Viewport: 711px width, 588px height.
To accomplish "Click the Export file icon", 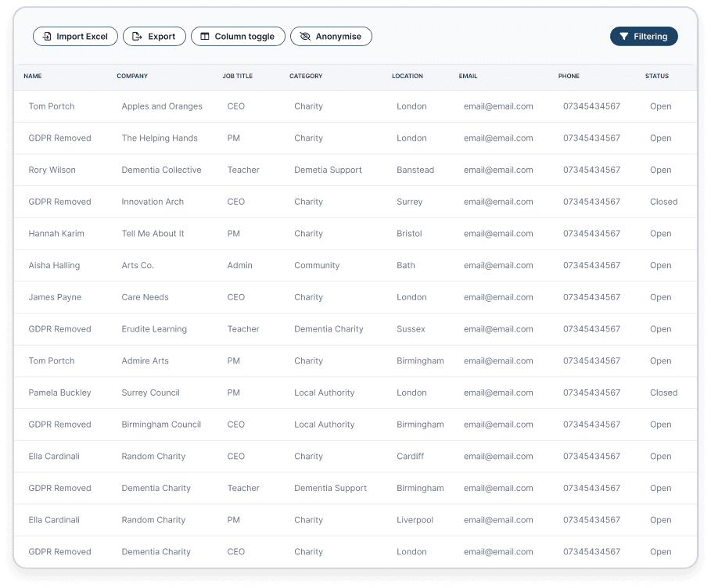I will [138, 36].
